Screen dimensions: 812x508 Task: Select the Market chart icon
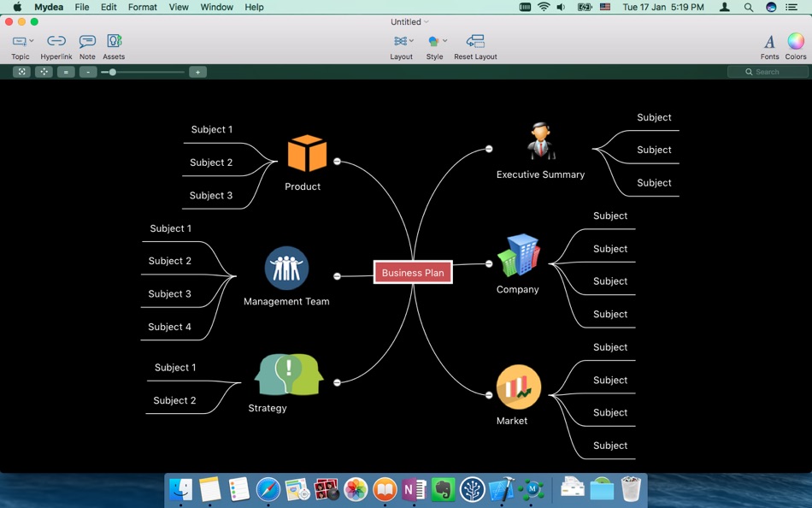(519, 387)
